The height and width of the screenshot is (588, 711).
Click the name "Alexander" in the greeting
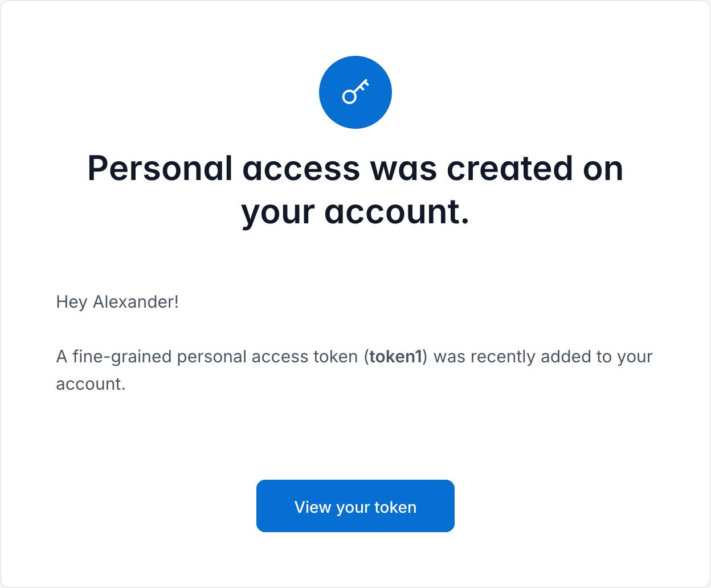coord(136,302)
